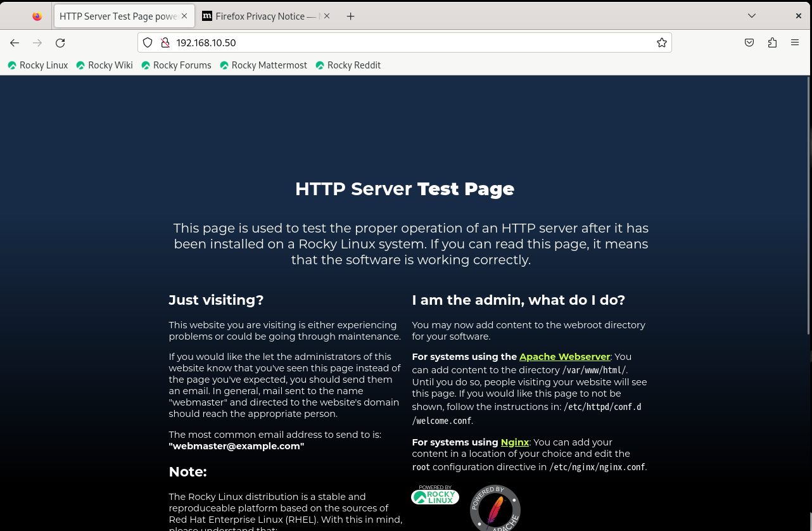The width and height of the screenshot is (812, 531).
Task: Open the Save to Pocket button
Action: point(749,42)
